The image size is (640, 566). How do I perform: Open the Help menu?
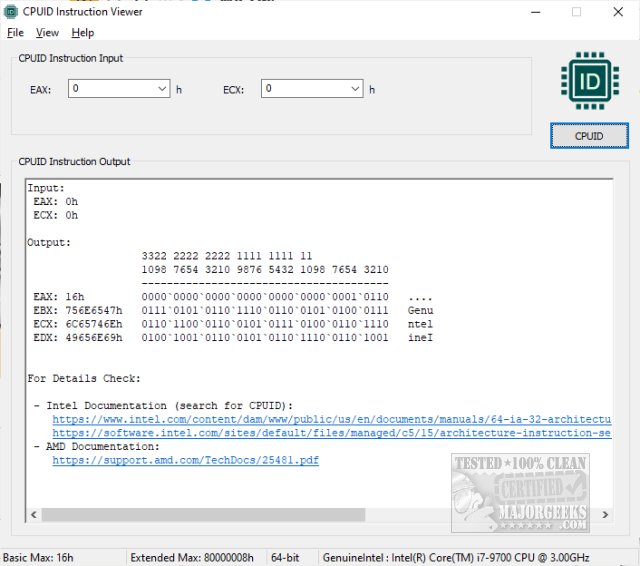pyautogui.click(x=82, y=33)
